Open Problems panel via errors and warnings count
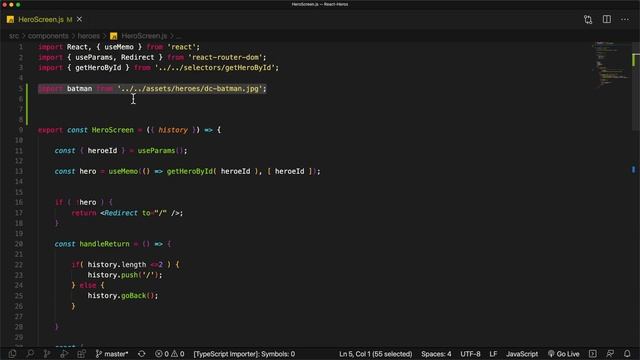The width and height of the screenshot is (640, 360). (x=169, y=354)
